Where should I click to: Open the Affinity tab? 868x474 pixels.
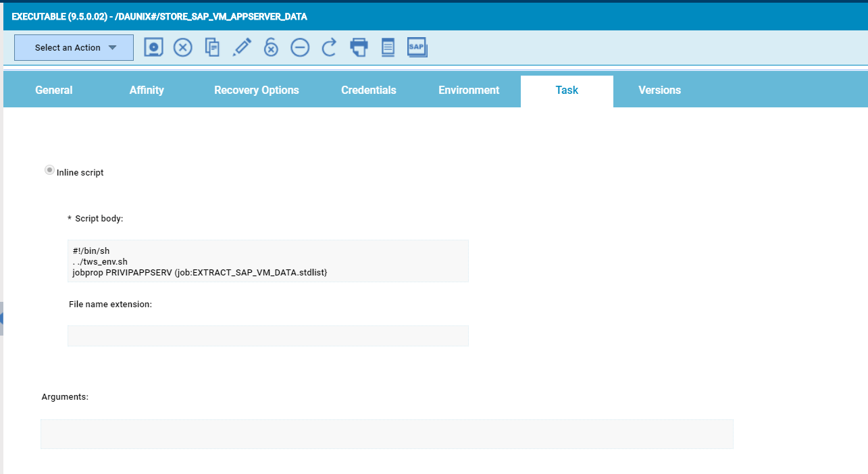pyautogui.click(x=147, y=90)
